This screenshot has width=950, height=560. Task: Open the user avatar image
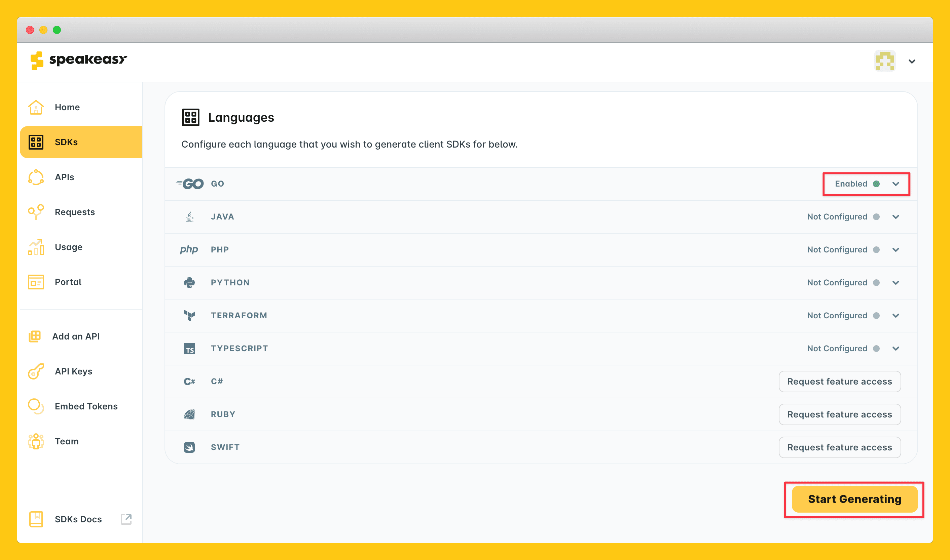[885, 61]
